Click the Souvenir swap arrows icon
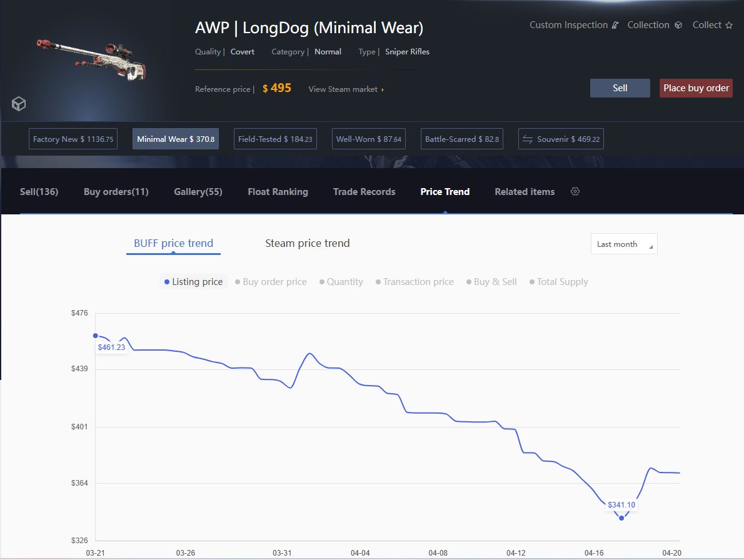This screenshot has width=744, height=560. [528, 139]
